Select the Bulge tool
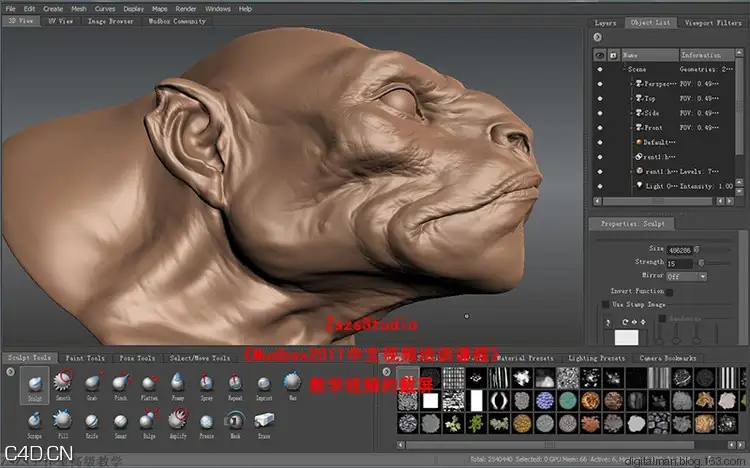The height and width of the screenshot is (468, 750). click(149, 424)
